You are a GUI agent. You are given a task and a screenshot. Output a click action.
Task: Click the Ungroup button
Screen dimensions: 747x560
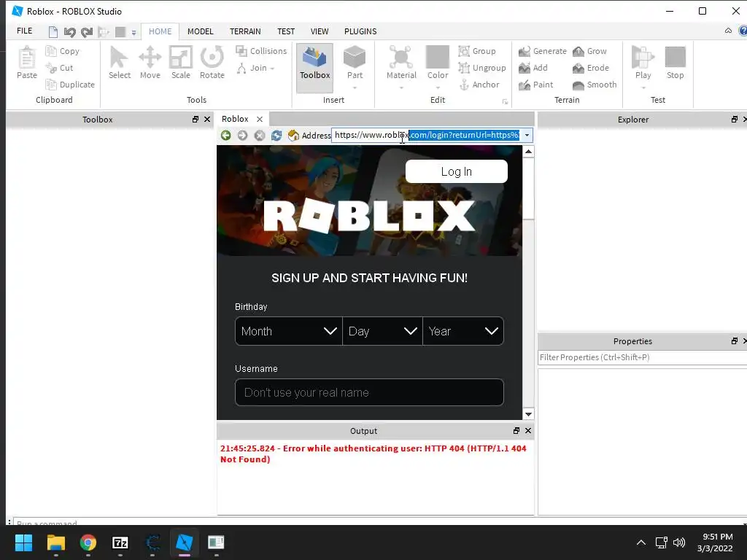click(x=482, y=68)
